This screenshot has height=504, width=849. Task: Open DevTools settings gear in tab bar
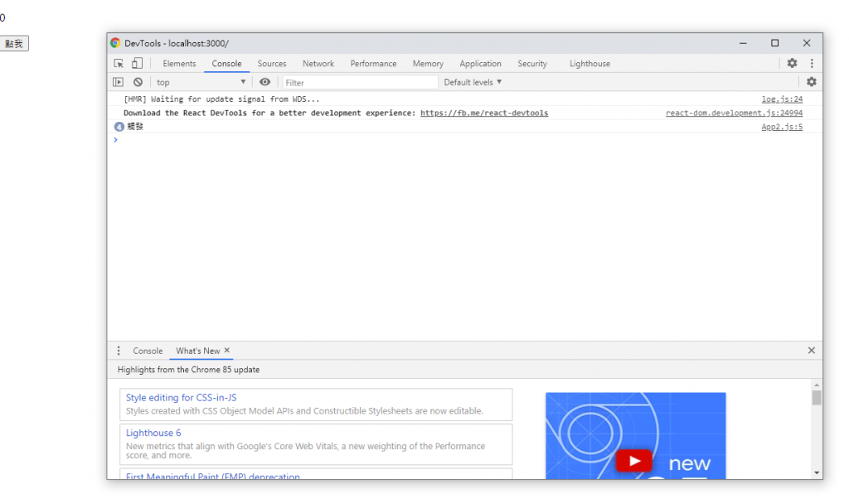[x=792, y=63]
